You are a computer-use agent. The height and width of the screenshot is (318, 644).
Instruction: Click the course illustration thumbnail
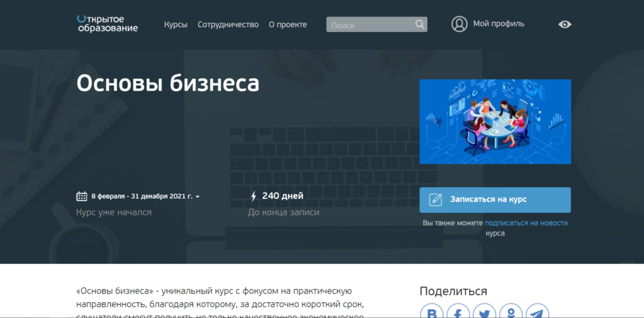pos(495,122)
